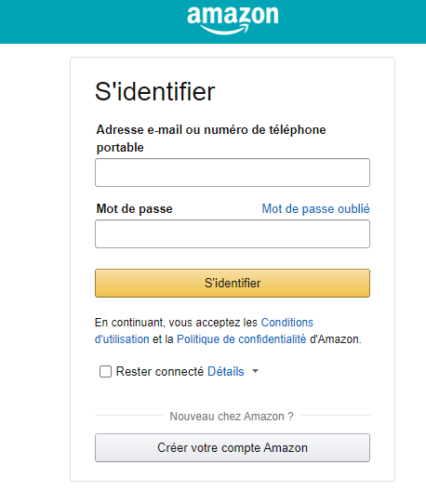Screen dimensions: 426x504
Task: Click the En continuant, vous acceptez text
Action: point(176,323)
